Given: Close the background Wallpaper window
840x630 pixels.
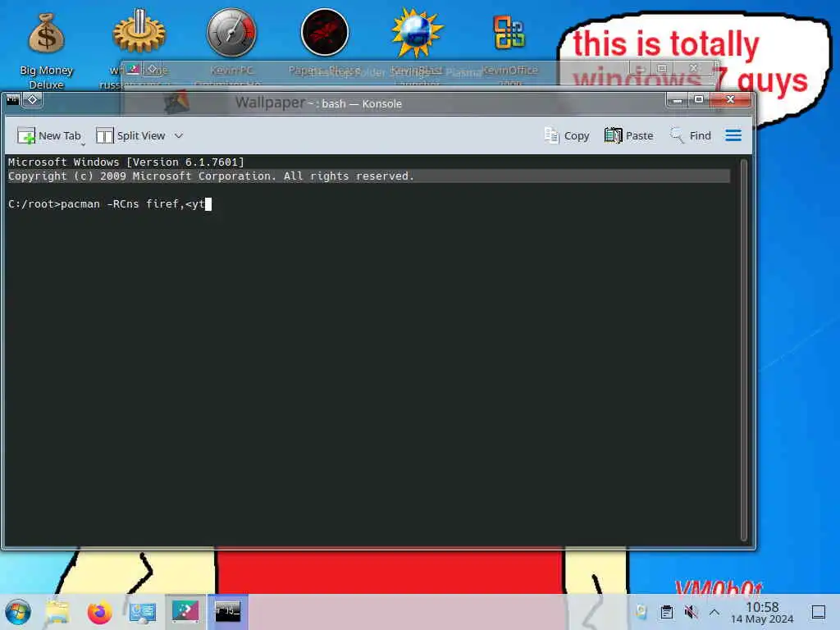Looking at the screenshot, I should click(x=694, y=68).
